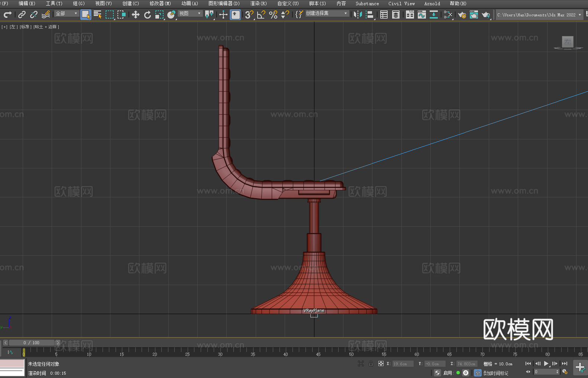This screenshot has width=588, height=378.
Task: Play the animation
Action: coord(546,364)
